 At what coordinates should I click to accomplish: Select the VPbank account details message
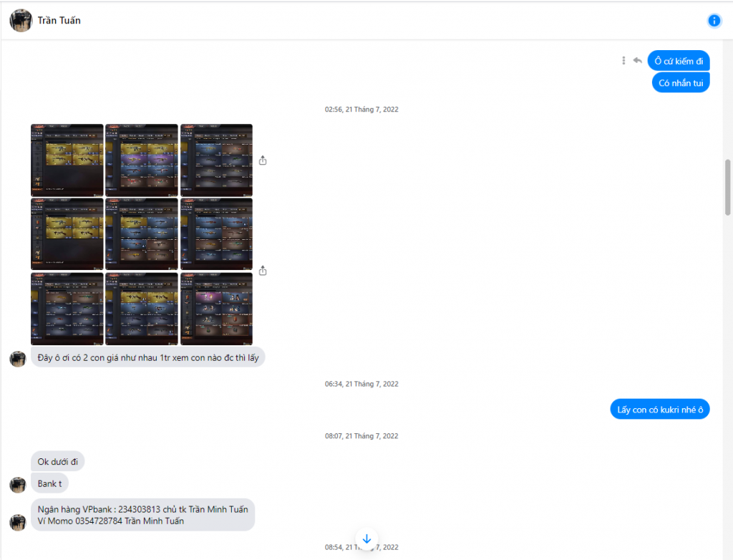(142, 515)
